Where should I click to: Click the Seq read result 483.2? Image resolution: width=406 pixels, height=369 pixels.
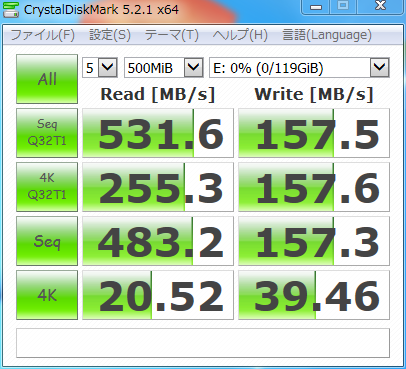(x=158, y=241)
